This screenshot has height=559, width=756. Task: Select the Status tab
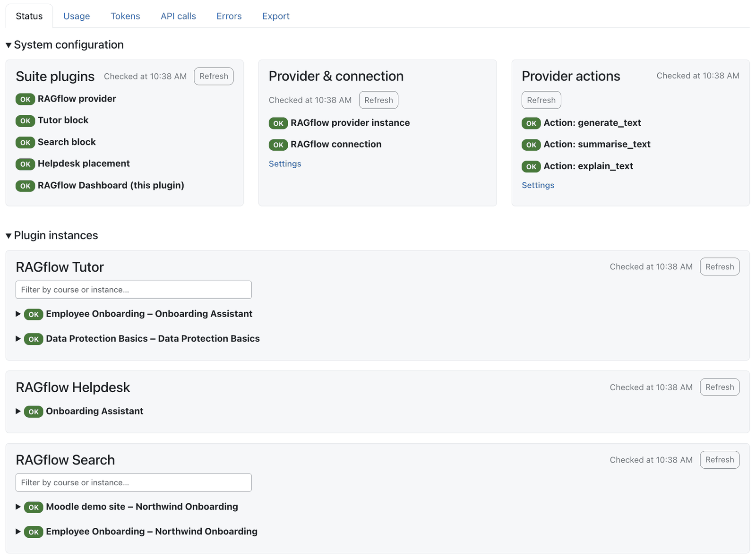pyautogui.click(x=29, y=16)
